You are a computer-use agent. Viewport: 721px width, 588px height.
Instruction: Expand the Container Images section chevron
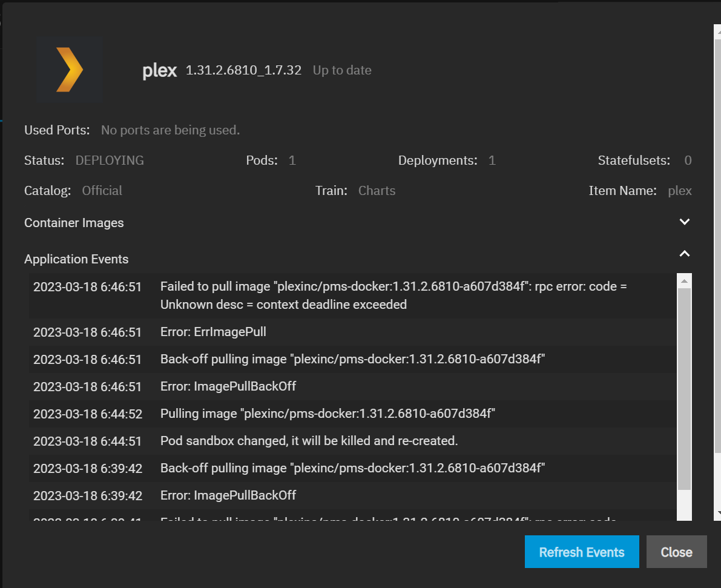pyautogui.click(x=685, y=222)
